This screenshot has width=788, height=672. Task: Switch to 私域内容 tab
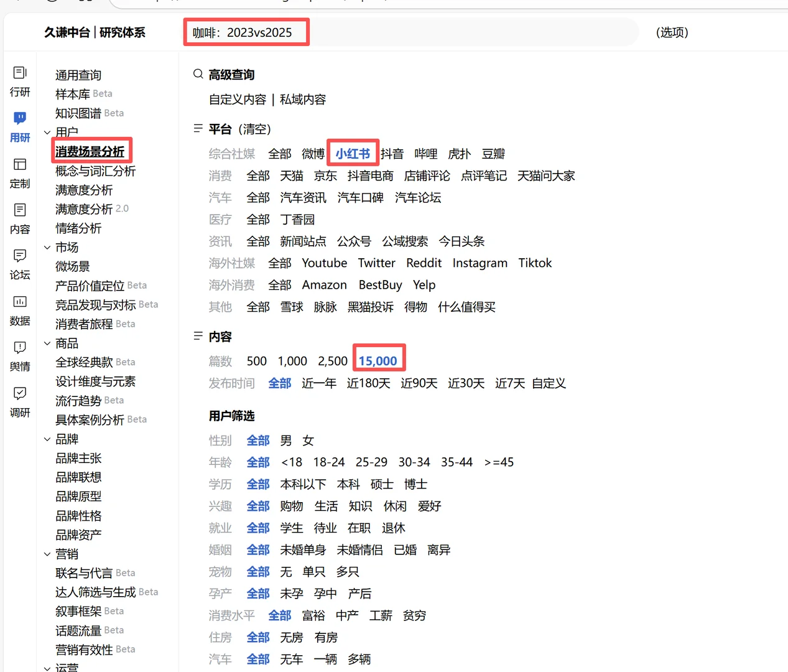pyautogui.click(x=303, y=100)
